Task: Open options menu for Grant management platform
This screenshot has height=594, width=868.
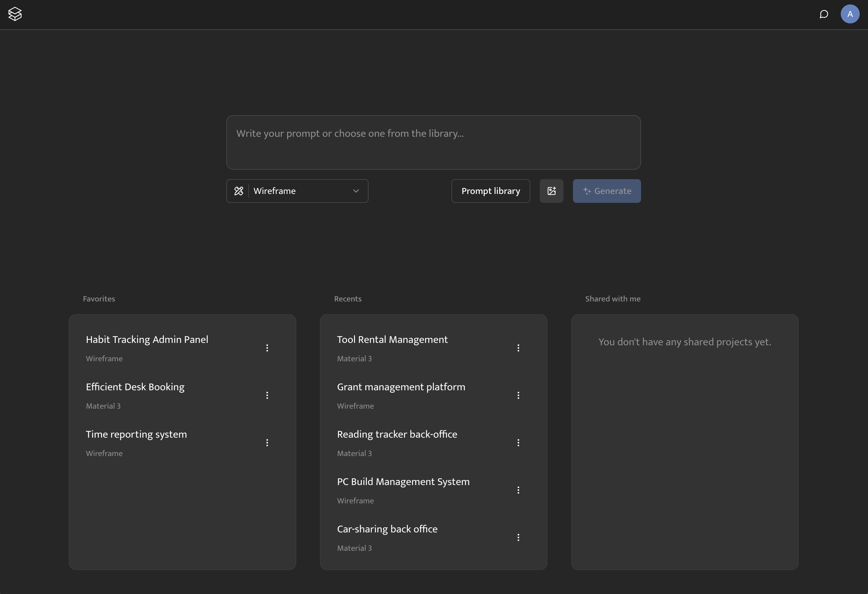Action: (x=519, y=395)
